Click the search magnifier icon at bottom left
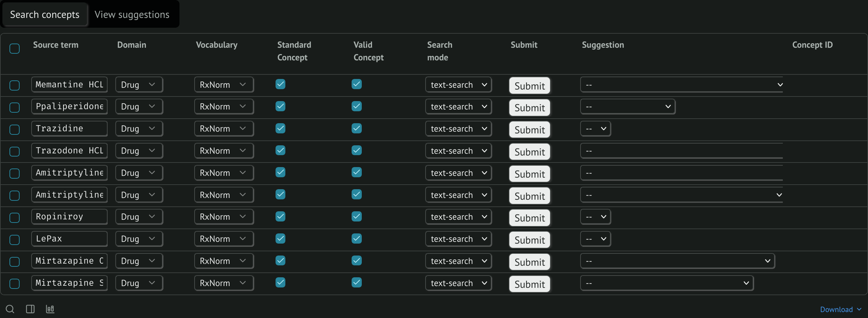Viewport: 868px width, 318px height. point(10,309)
